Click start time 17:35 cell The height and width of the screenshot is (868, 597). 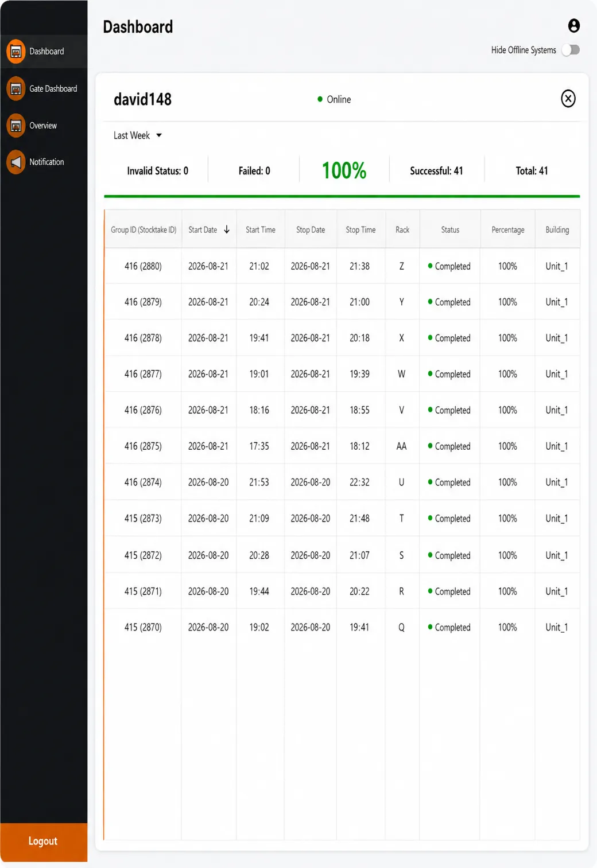[x=259, y=446]
